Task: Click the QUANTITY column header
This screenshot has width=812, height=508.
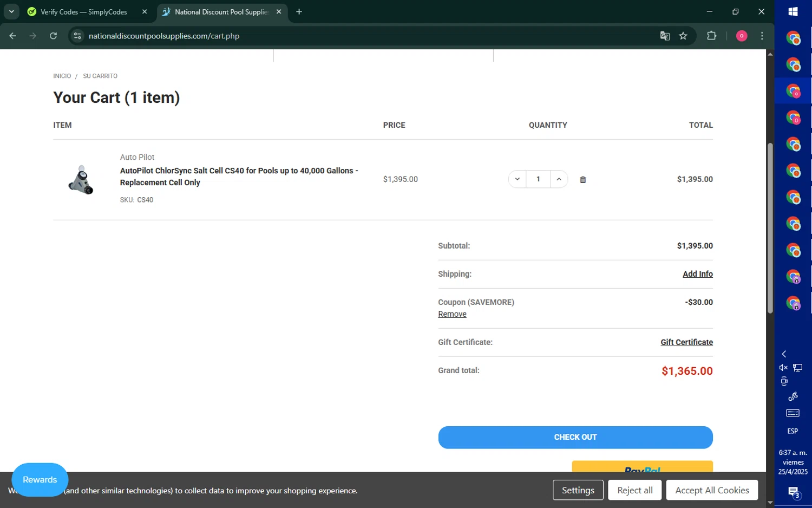Action: click(548, 125)
